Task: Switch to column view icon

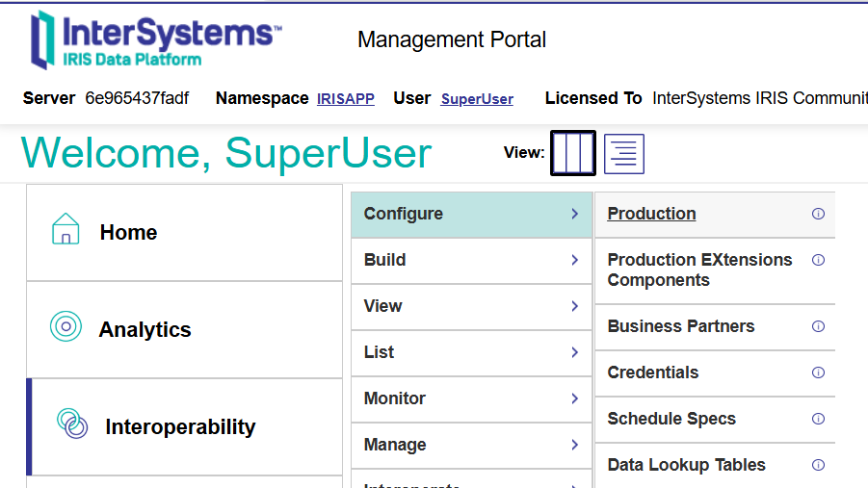Action: coord(573,153)
